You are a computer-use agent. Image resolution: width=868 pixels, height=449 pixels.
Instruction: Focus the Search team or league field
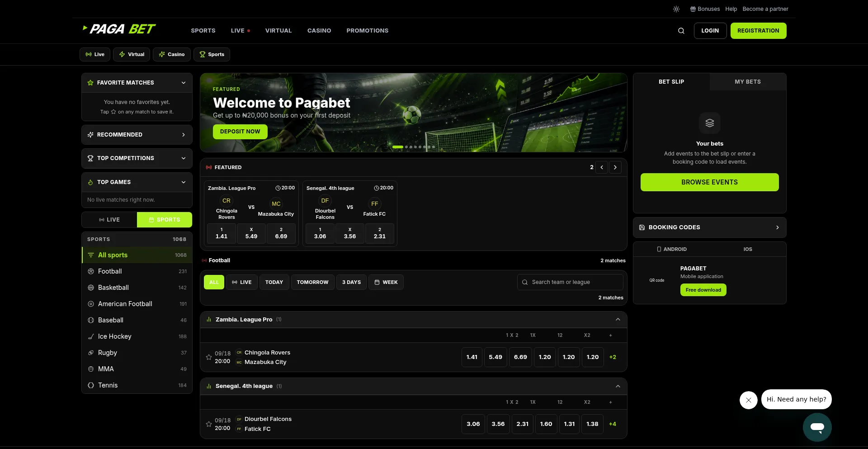pos(570,282)
